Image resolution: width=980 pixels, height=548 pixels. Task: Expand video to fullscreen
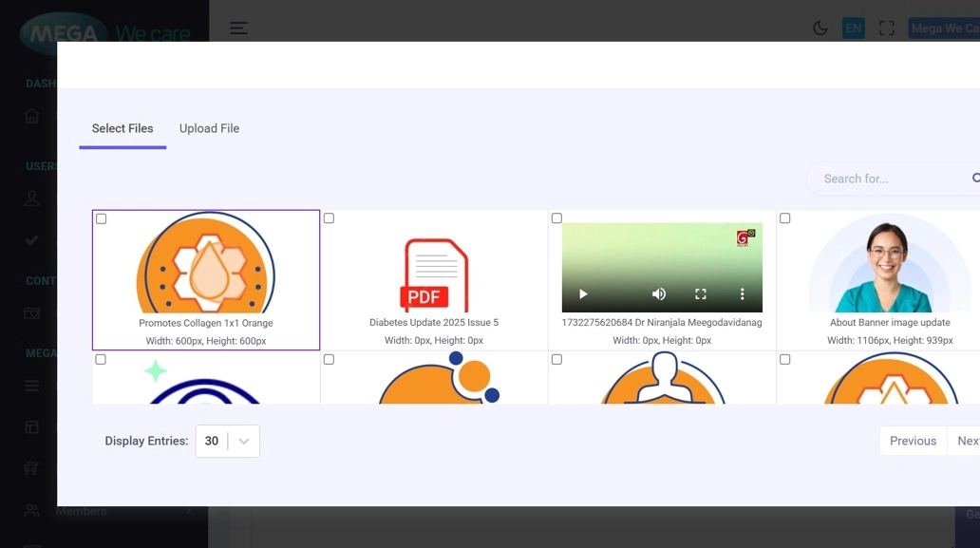pos(701,294)
